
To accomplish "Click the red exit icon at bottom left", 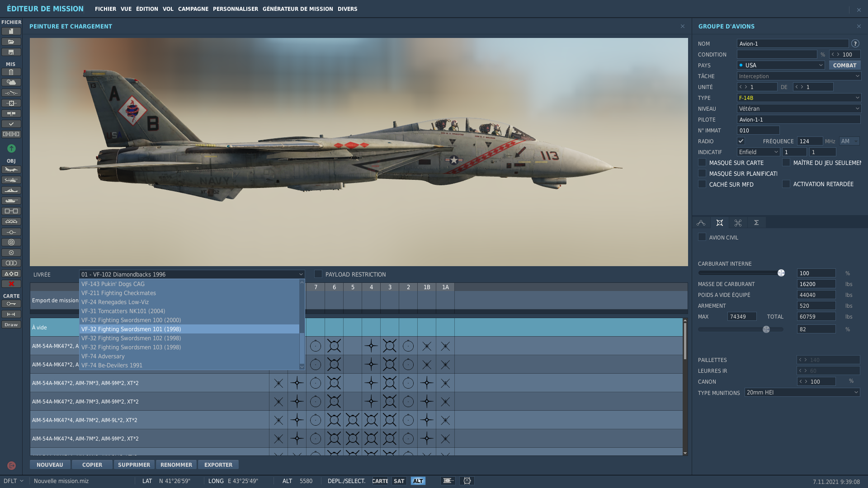I will (x=11, y=465).
